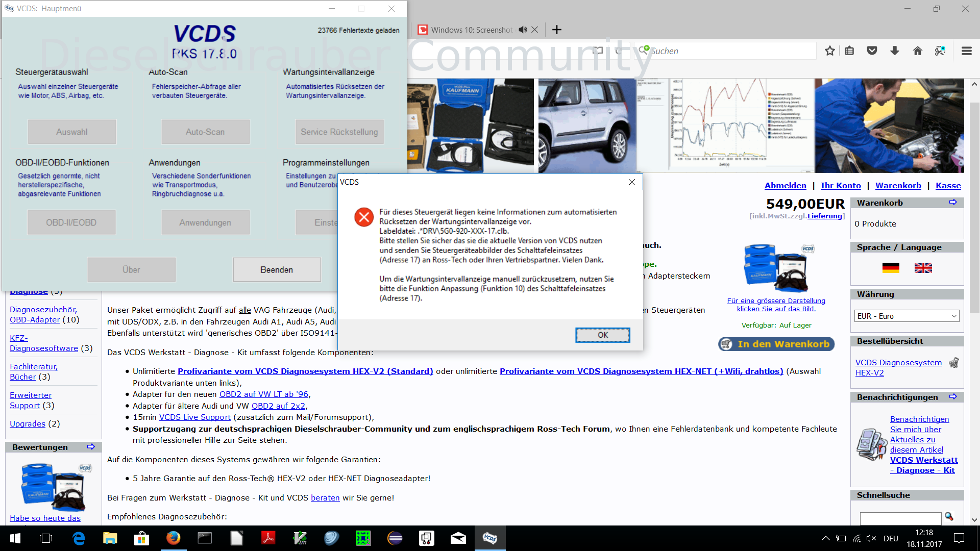Click the Schnellsuche magnifier icon
This screenshot has width=980, height=551.
pos(949,516)
